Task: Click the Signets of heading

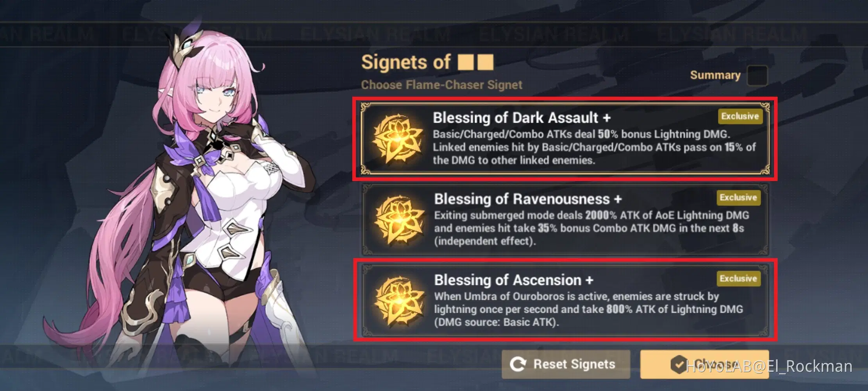Action: coord(427,63)
